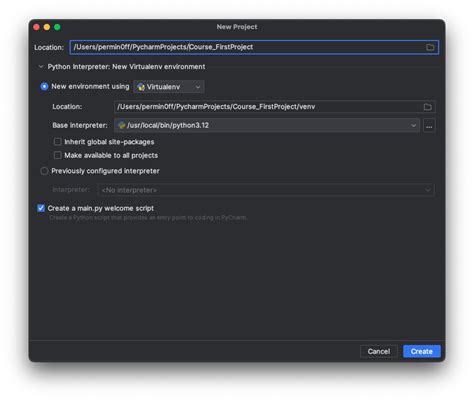Click Python icon in Base interpreter field
Screen dimensions: 474x400
(x=122, y=125)
